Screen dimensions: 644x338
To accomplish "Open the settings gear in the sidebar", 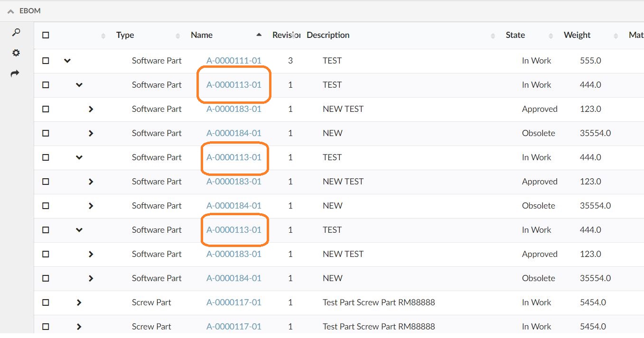I will coord(16,53).
